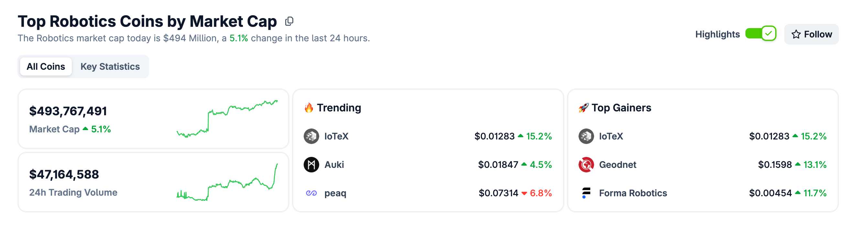
Task: Turn off the Highlights toggle
Action: point(761,34)
